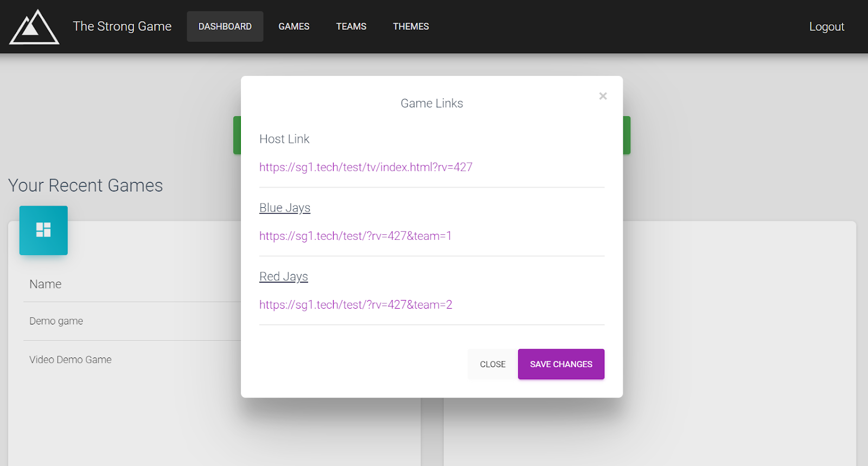Click the Red Jays team name

pos(284,277)
